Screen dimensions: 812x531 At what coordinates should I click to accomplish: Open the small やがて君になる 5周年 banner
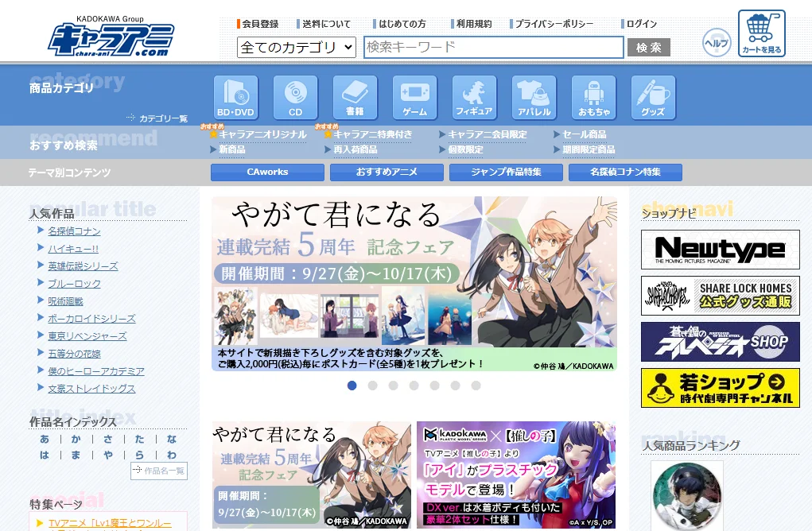312,475
